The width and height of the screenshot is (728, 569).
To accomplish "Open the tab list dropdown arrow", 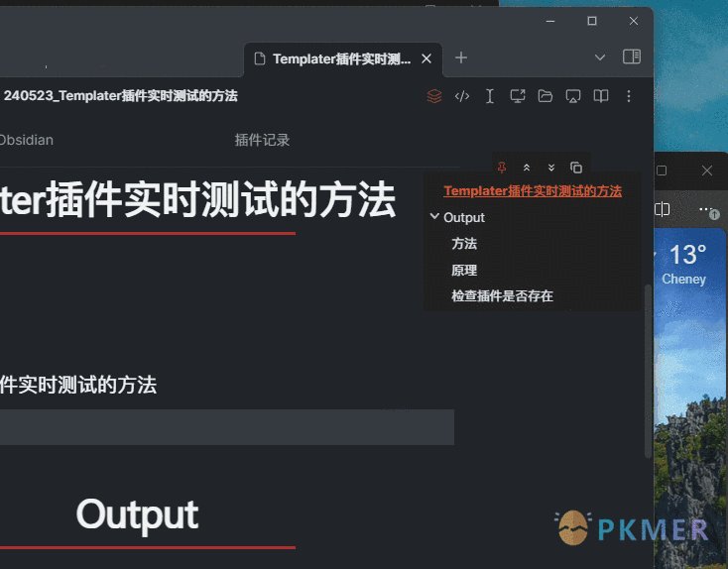I will click(600, 57).
